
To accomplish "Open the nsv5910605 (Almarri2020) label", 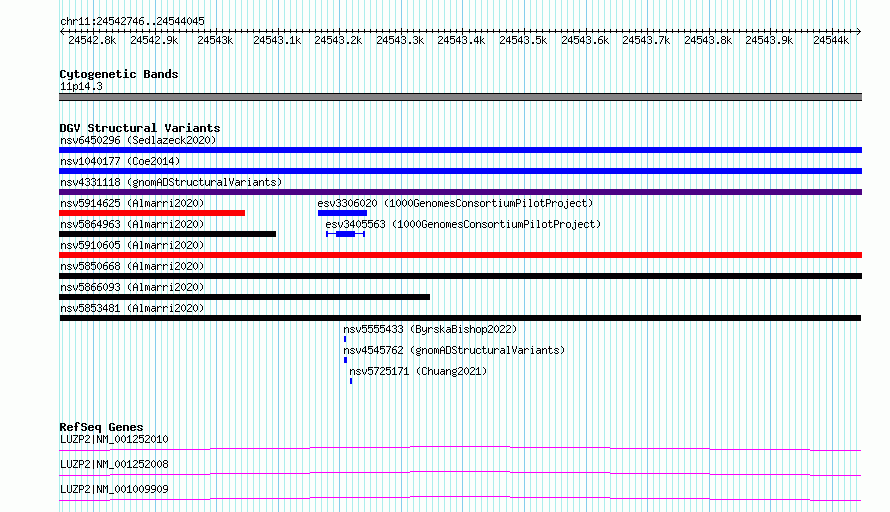I will 132,245.
